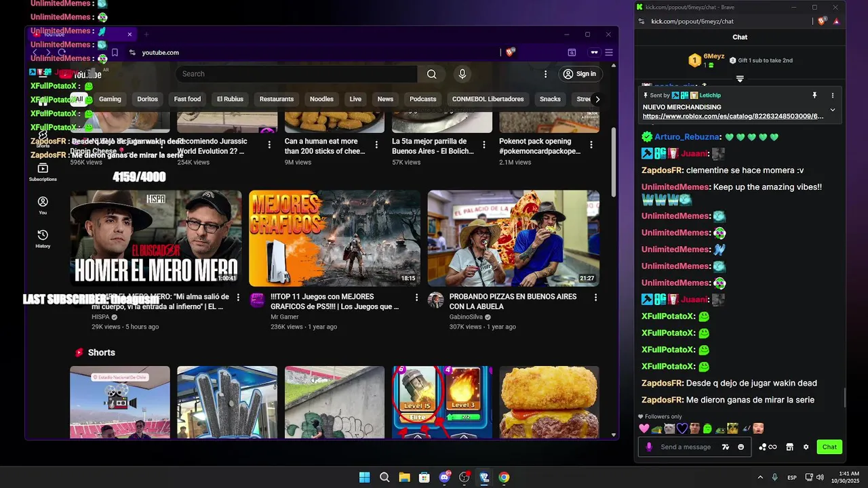Screen dimensions: 868x488
Task: Click the Mr Gamer channel avatar
Action: [x=257, y=300]
